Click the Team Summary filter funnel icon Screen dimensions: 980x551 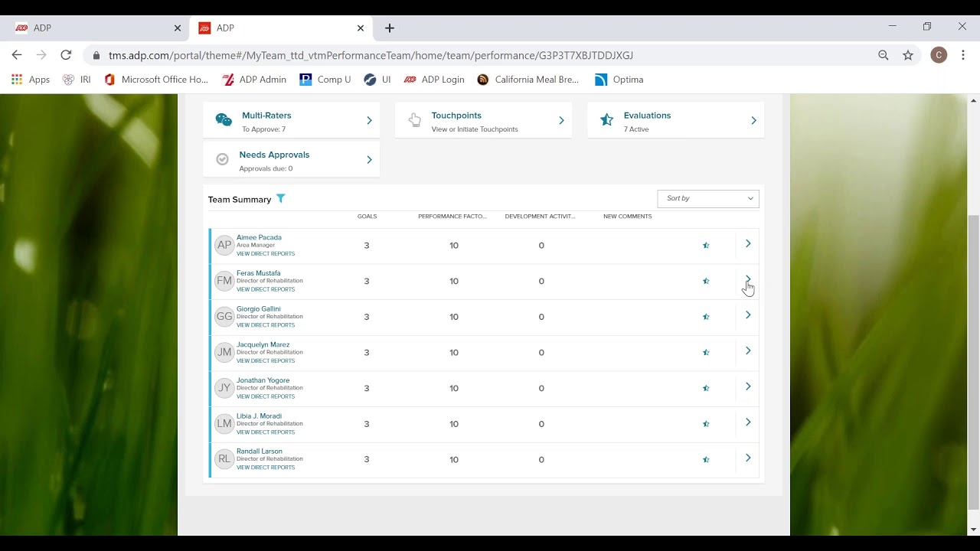[281, 198]
